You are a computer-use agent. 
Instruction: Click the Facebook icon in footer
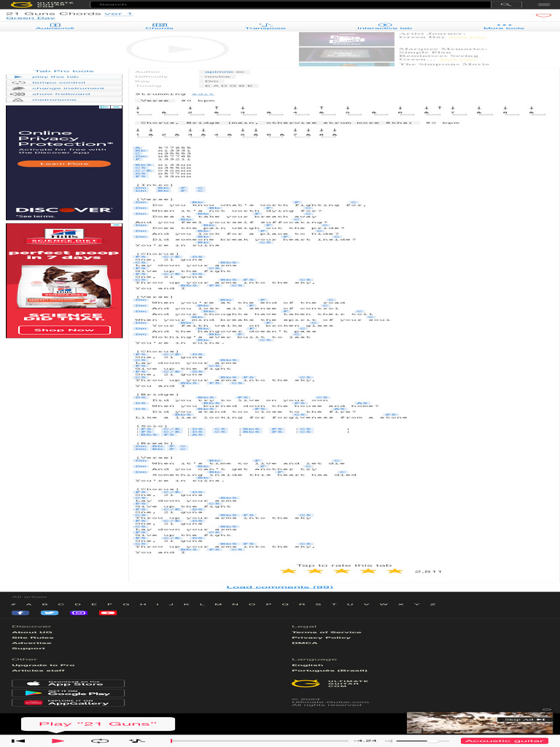pyautogui.click(x=20, y=613)
